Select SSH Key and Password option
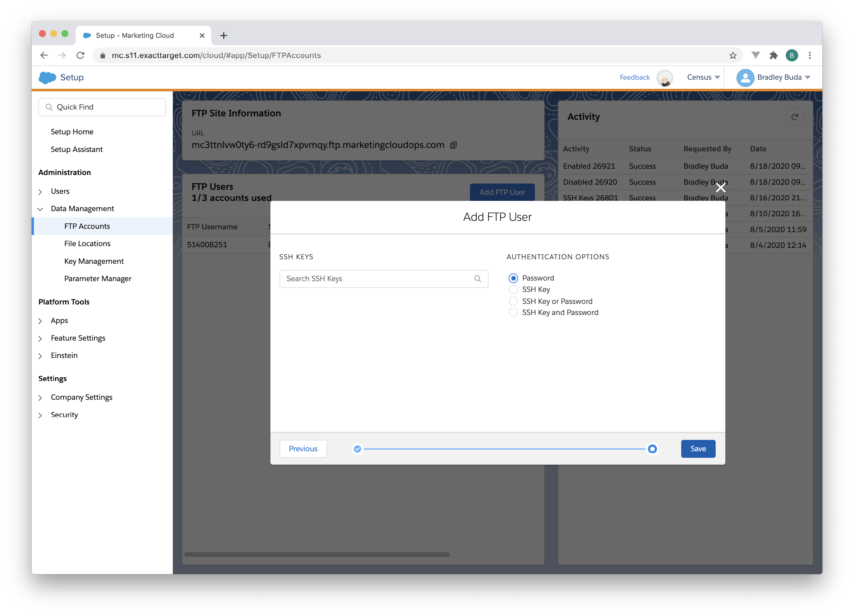Image resolution: width=854 pixels, height=616 pixels. tap(513, 313)
